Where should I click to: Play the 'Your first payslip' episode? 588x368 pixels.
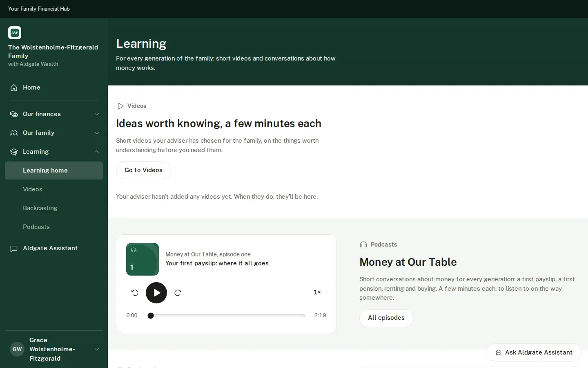tap(156, 293)
